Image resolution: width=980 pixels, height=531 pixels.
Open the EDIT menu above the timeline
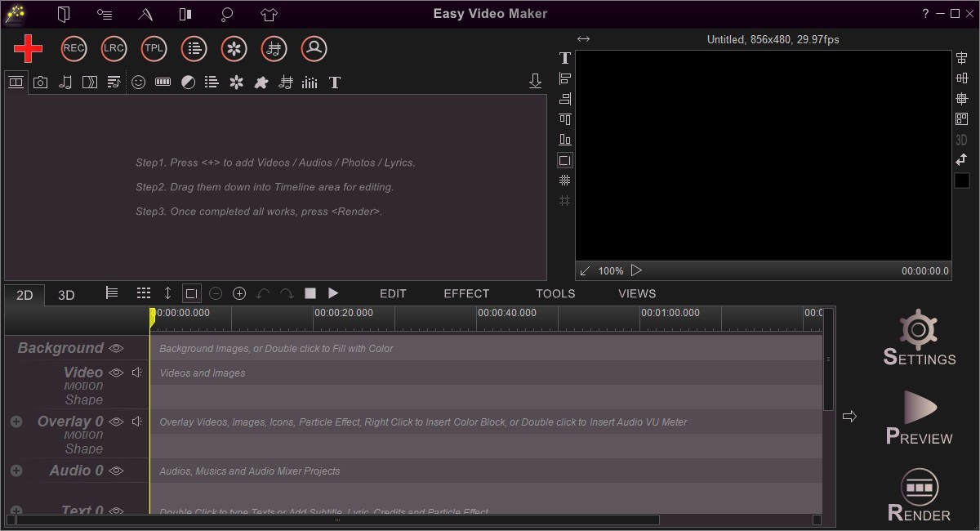click(393, 293)
